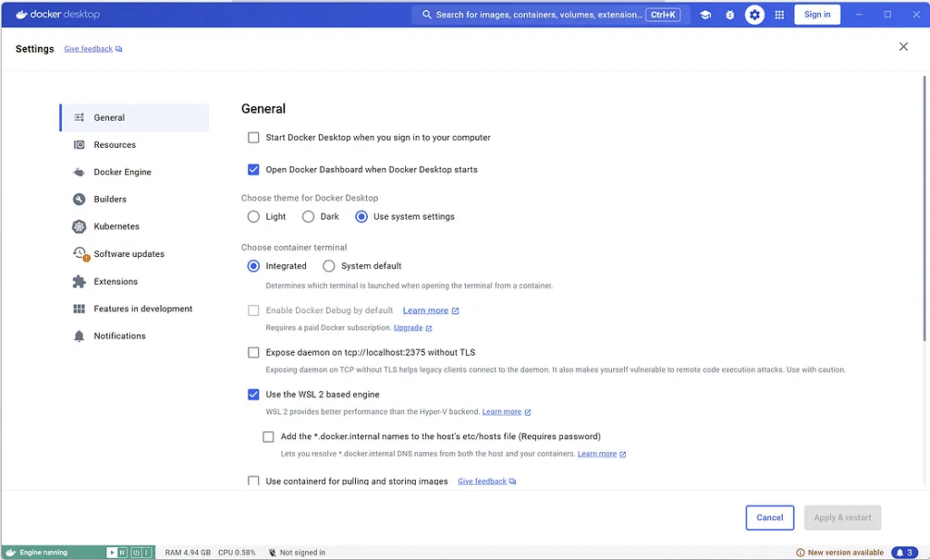Image resolution: width=930 pixels, height=560 pixels.
Task: Open the Kubernetes settings tab
Action: pyautogui.click(x=134, y=226)
